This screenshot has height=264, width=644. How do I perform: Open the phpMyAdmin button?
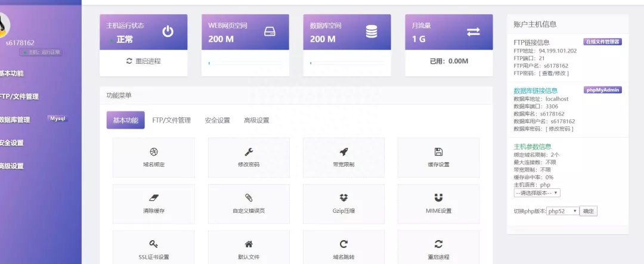click(603, 90)
